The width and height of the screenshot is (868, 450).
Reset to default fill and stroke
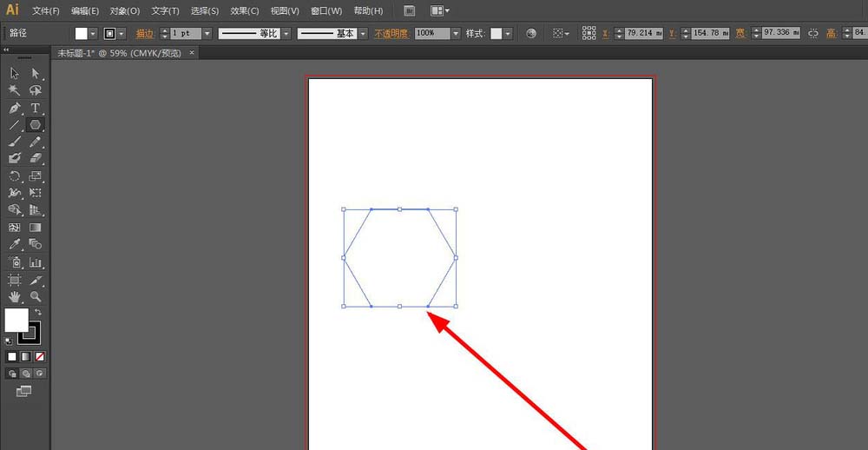click(9, 341)
